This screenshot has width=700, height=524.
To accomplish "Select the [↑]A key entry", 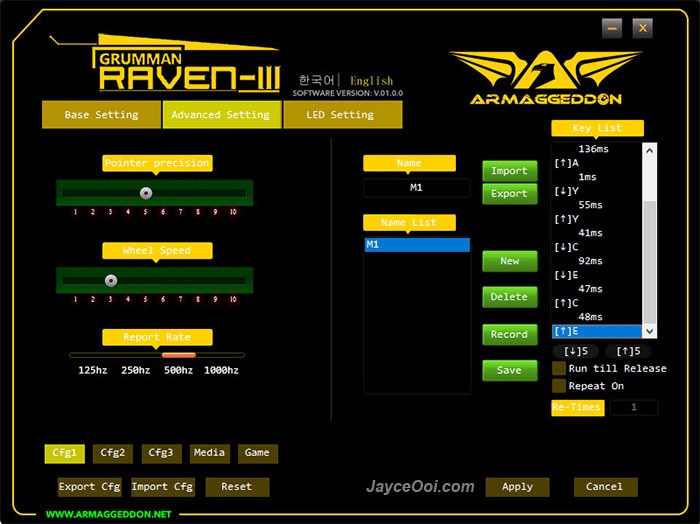I will click(x=597, y=163).
